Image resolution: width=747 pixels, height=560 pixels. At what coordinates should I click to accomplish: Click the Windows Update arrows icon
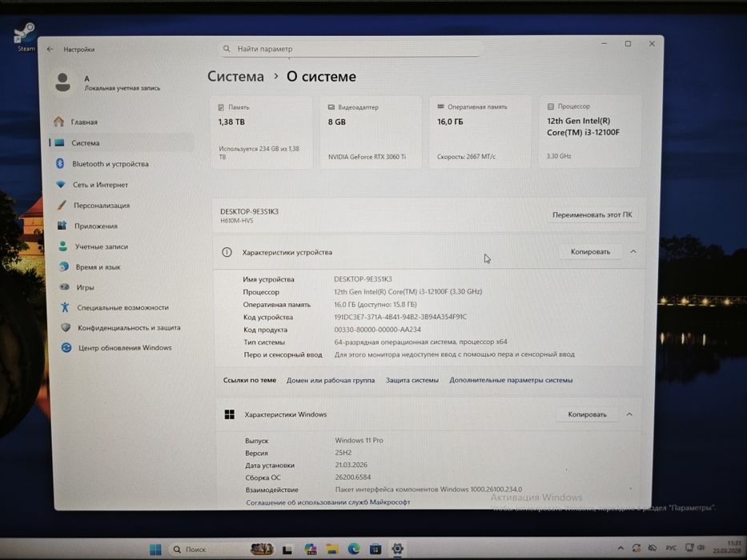pos(66,348)
